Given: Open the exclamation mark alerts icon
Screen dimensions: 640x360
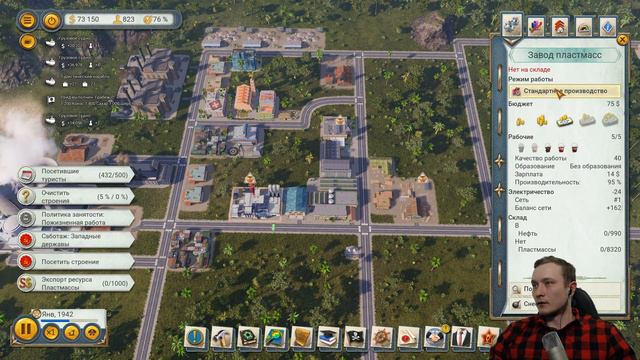Looking at the screenshot, I should [195, 338].
